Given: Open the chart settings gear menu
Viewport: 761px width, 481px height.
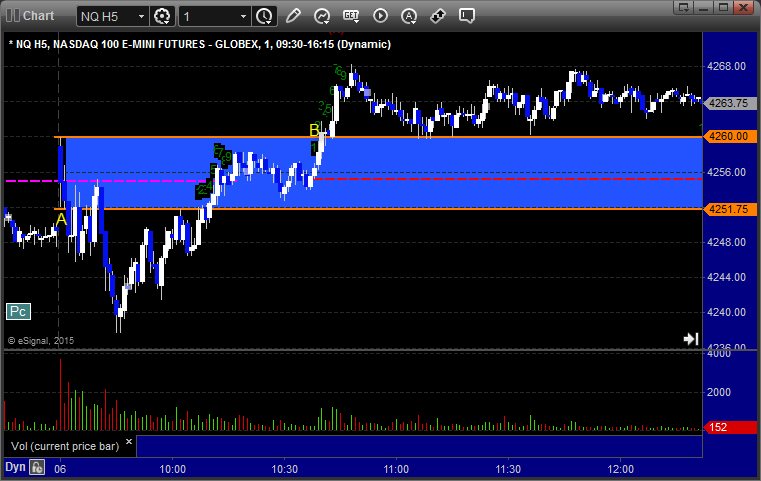Looking at the screenshot, I should [162, 16].
